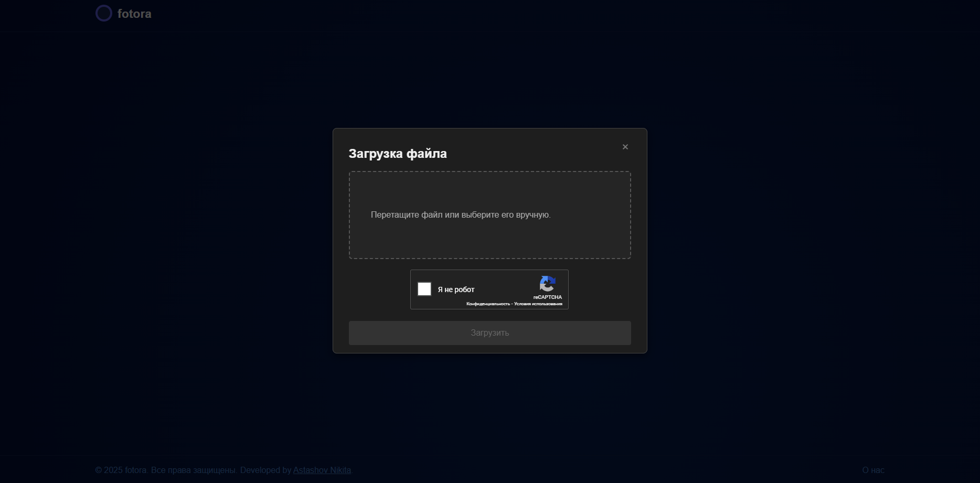Close the "Загрузка файла" dialog
The image size is (980, 483).
pyautogui.click(x=625, y=147)
